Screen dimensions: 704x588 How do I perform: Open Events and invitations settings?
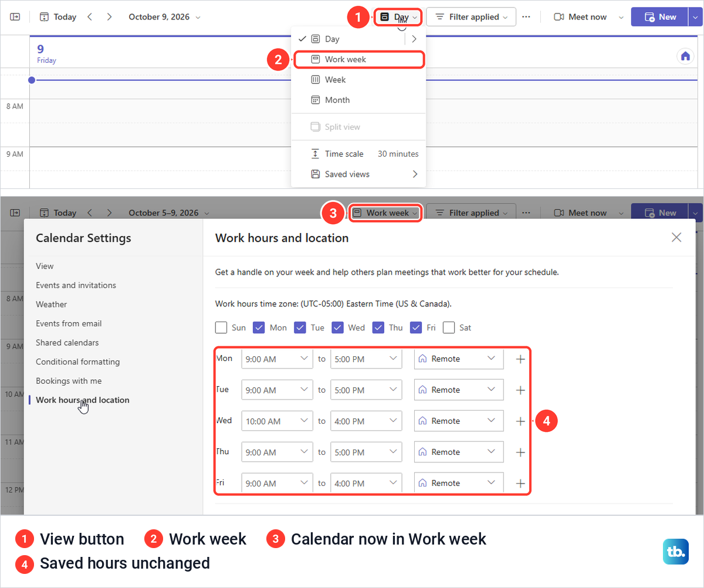76,285
